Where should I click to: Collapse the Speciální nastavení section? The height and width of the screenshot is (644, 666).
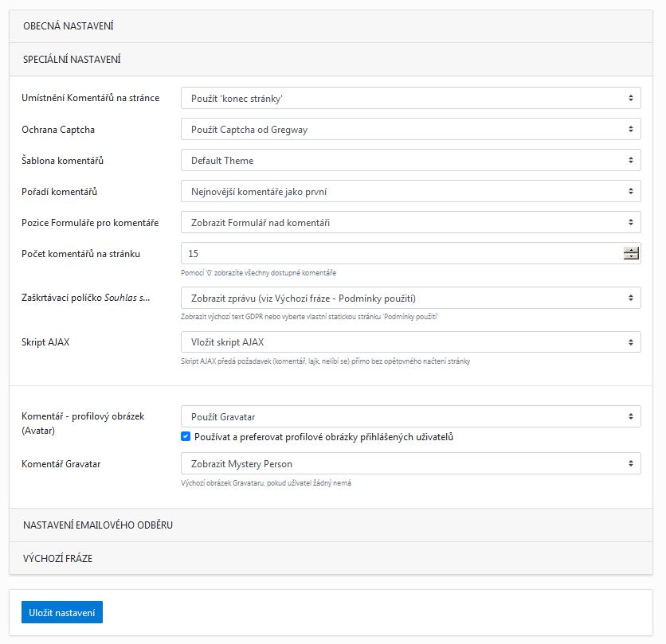(72, 59)
